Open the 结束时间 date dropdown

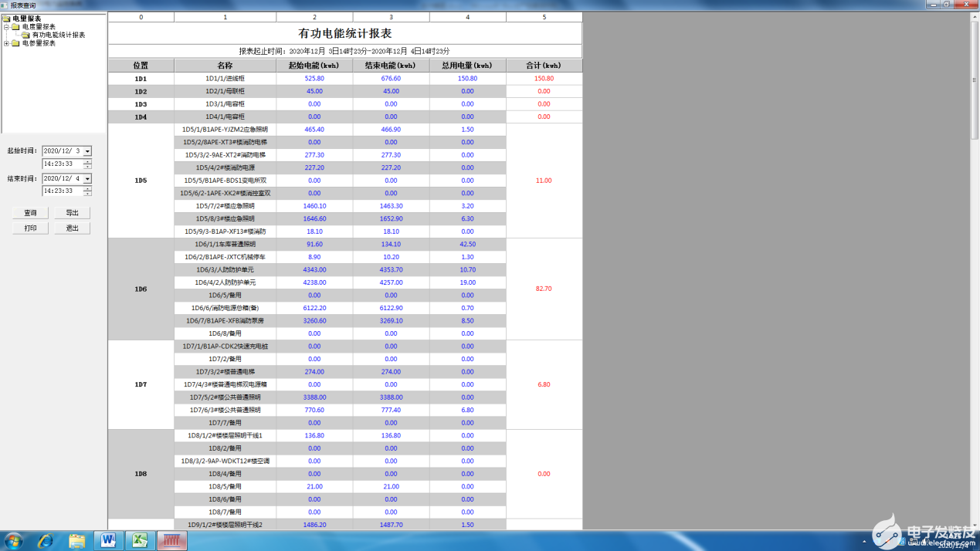pyautogui.click(x=87, y=178)
